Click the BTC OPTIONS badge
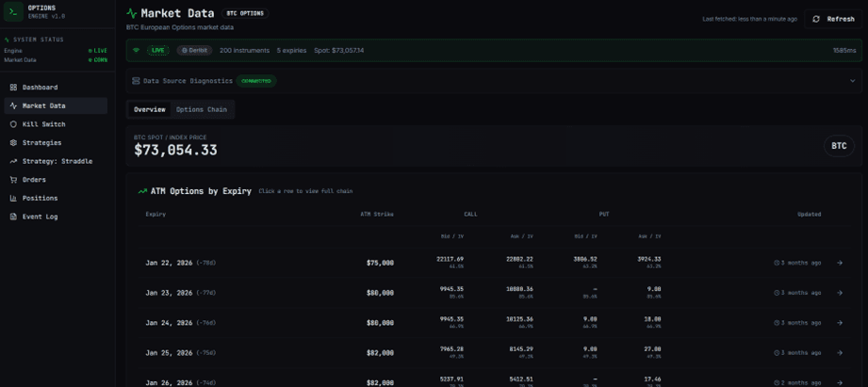Viewport: 868px width, 387px height. tap(245, 13)
